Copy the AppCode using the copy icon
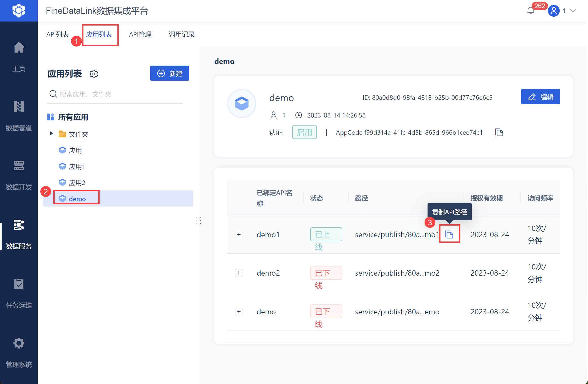 [499, 133]
